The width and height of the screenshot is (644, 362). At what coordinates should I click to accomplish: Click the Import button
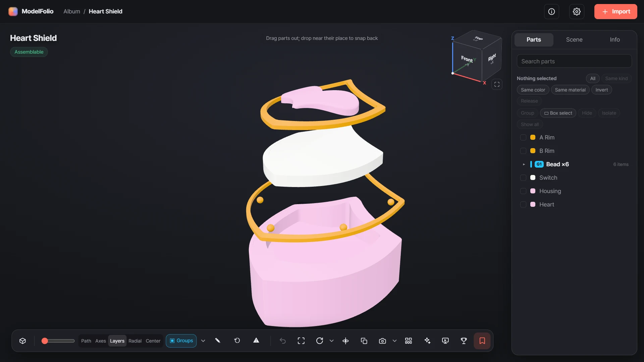615,12
